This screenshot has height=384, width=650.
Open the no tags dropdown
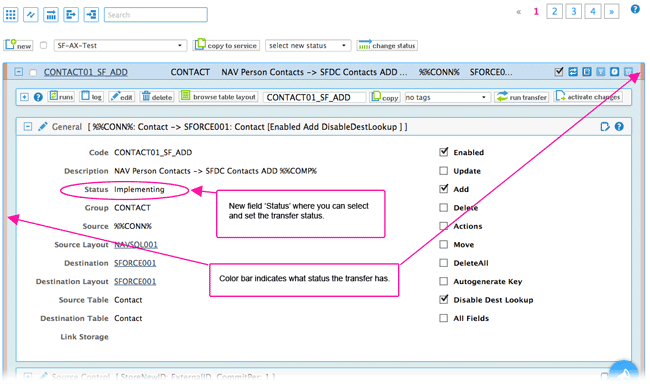click(448, 97)
